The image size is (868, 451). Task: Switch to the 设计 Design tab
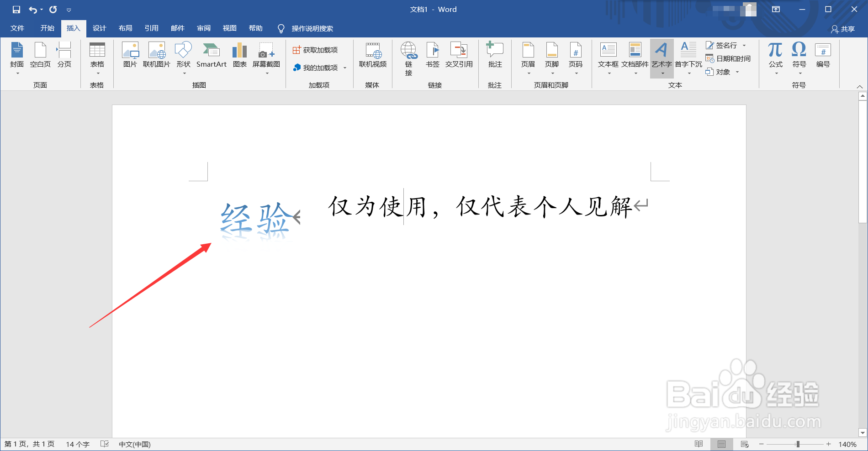point(99,28)
